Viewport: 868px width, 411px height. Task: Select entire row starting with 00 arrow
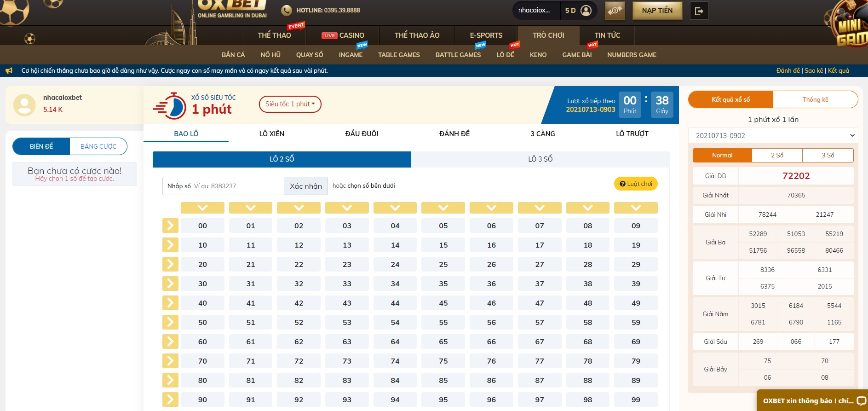click(170, 226)
